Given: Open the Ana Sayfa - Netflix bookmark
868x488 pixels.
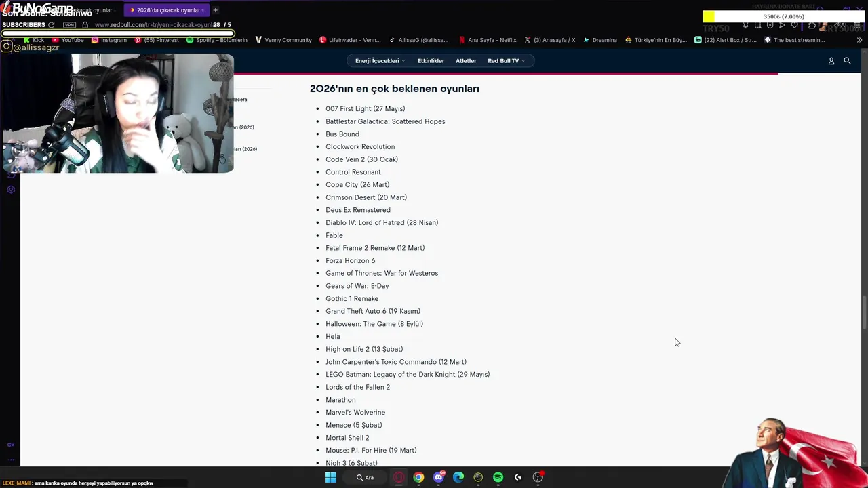Looking at the screenshot, I should 488,40.
